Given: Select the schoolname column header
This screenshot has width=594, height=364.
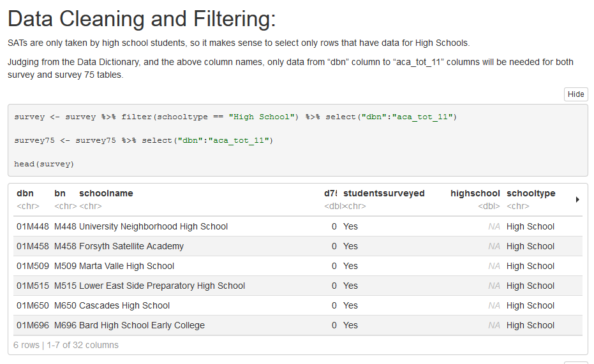Looking at the screenshot, I should (106, 193).
